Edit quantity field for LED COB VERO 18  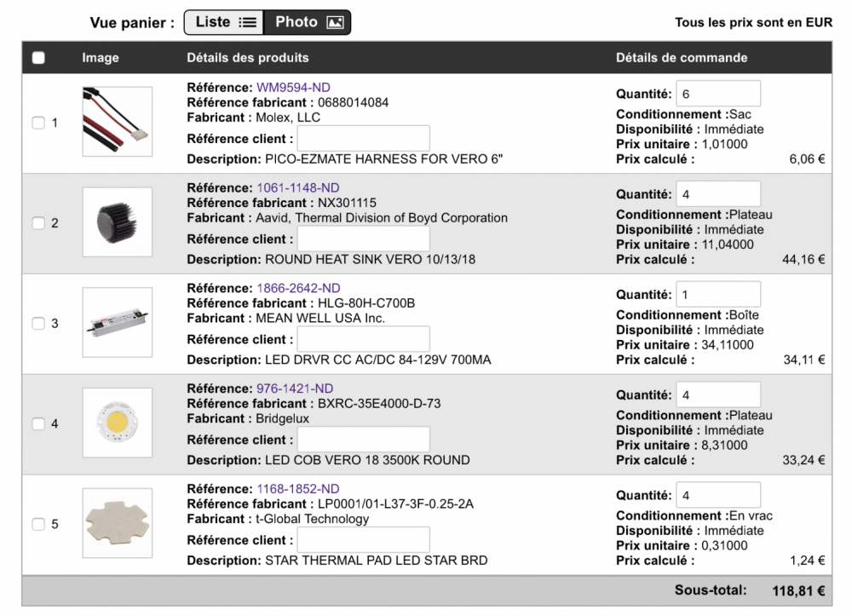[x=718, y=395]
